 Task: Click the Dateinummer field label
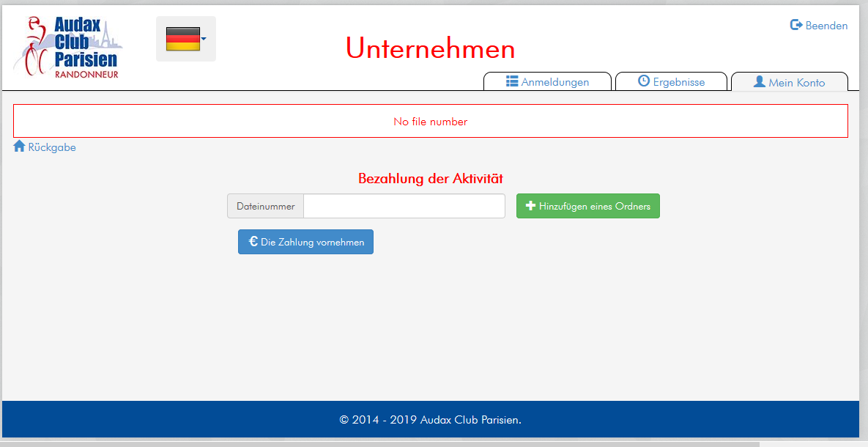(265, 207)
